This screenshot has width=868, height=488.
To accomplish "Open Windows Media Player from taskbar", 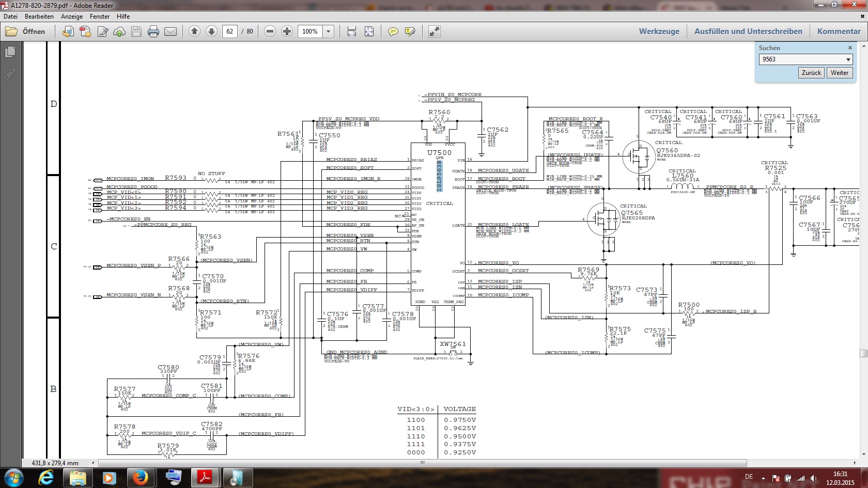I will tap(109, 478).
